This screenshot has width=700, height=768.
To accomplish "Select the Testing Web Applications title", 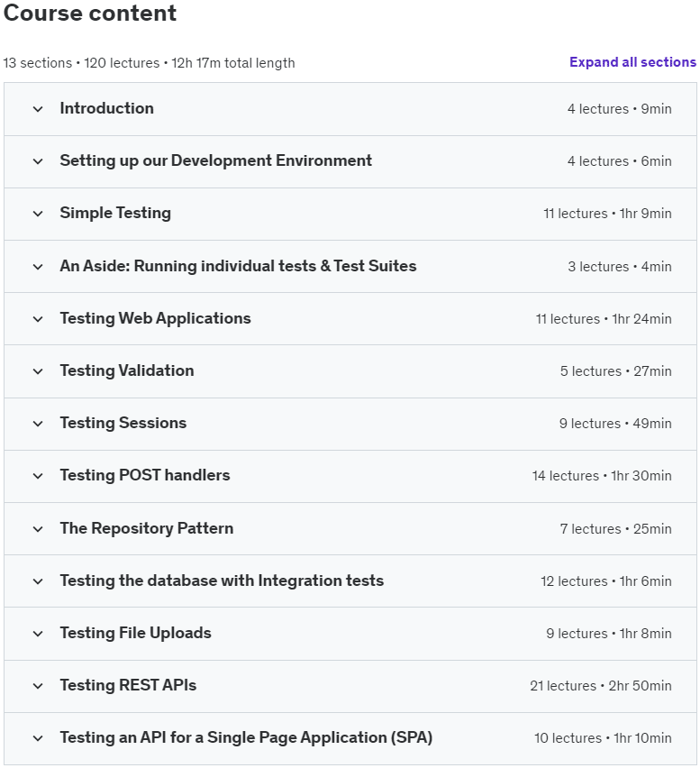I will click(155, 318).
